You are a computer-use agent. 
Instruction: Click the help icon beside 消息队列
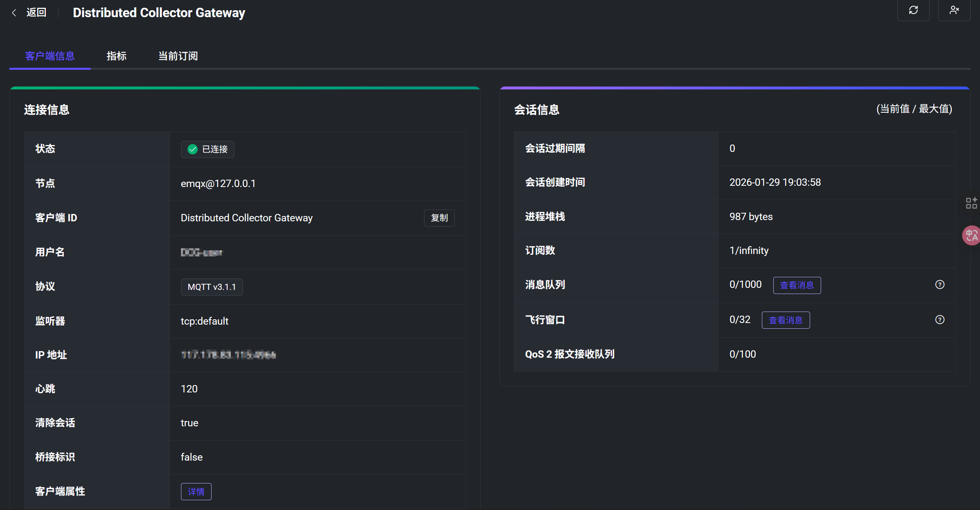[940, 285]
